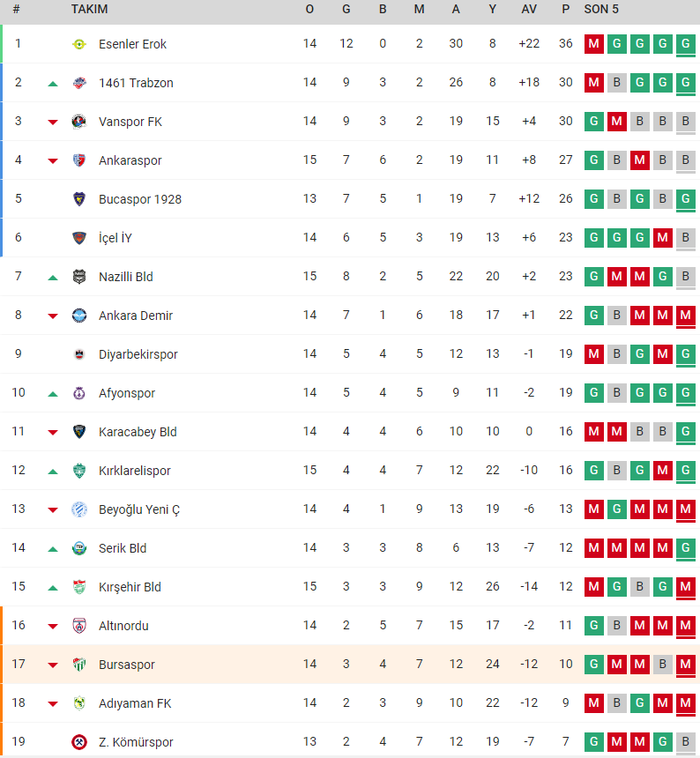Click the Bursaspor green striped crest
This screenshot has width=700, height=758.
79,665
